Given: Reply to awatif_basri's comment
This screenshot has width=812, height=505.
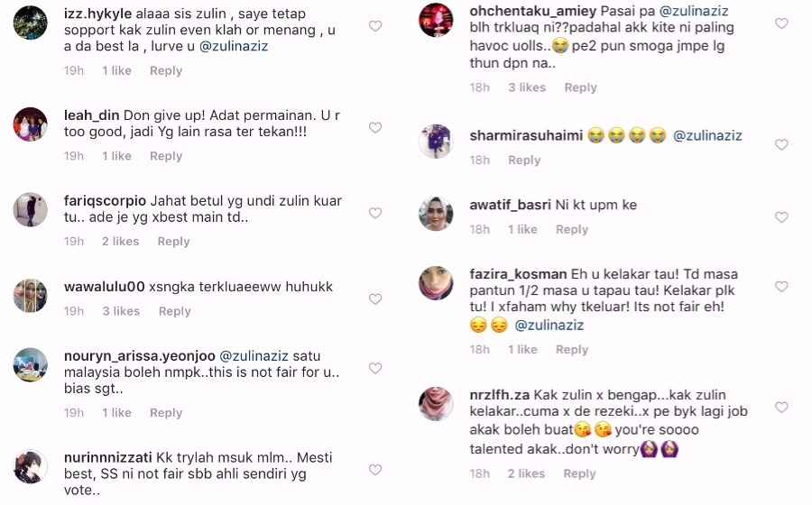Looking at the screenshot, I should [x=572, y=229].
